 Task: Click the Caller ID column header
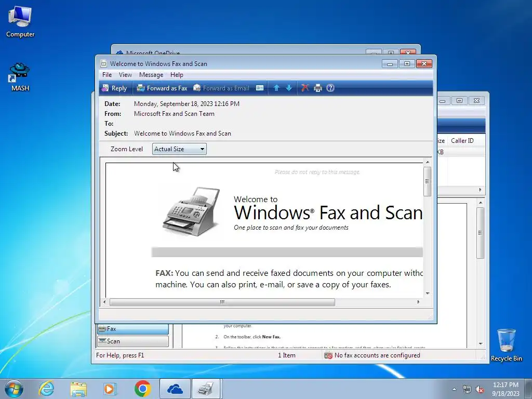(x=462, y=141)
